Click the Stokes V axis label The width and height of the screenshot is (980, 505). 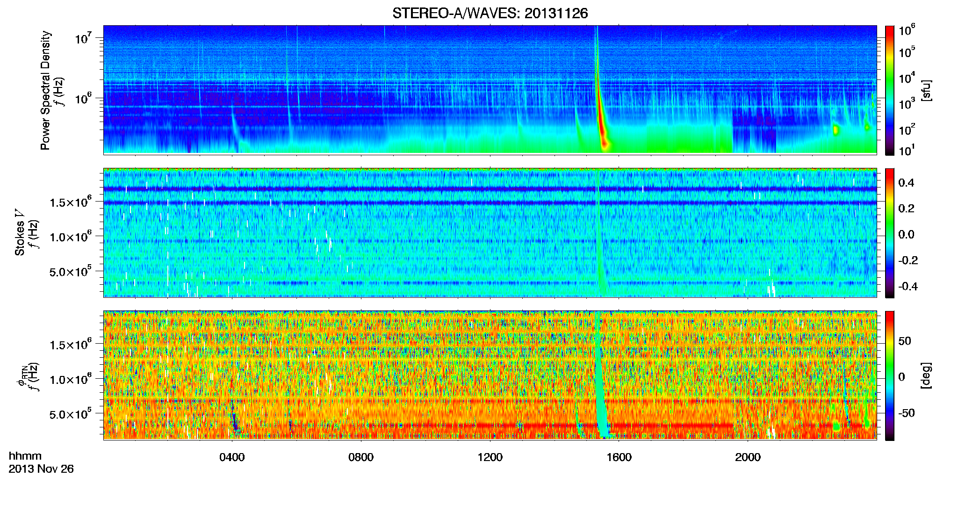[20, 232]
